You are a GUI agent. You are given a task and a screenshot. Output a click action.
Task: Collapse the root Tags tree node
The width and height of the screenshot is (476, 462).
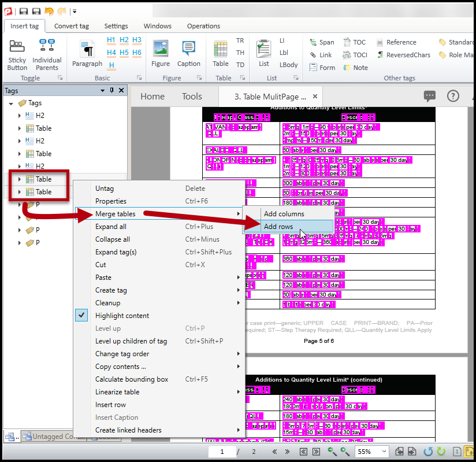coord(11,104)
